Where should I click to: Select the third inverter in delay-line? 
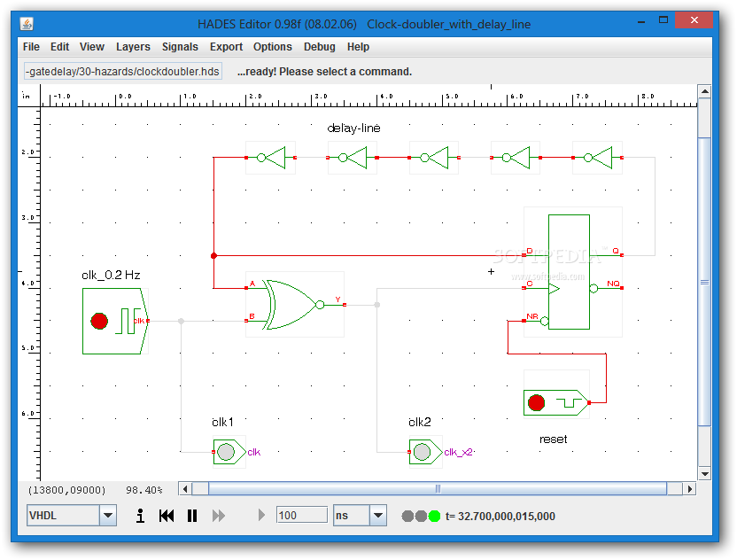[434, 158]
